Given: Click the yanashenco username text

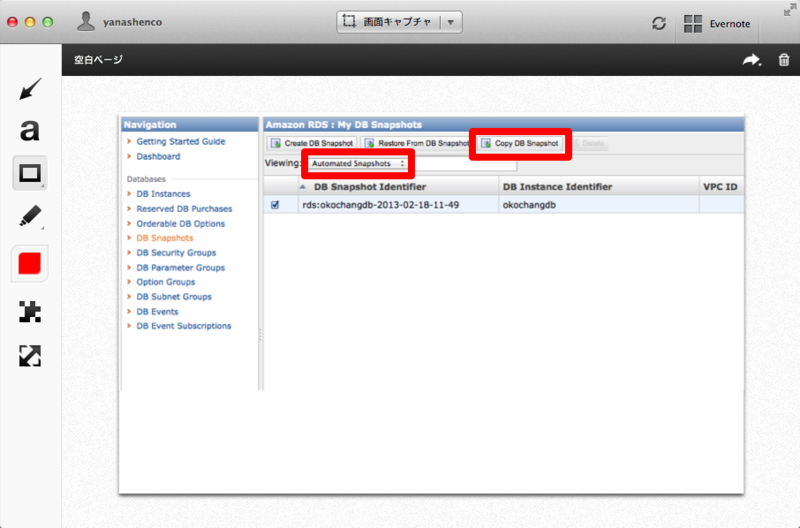Looking at the screenshot, I should (133, 22).
